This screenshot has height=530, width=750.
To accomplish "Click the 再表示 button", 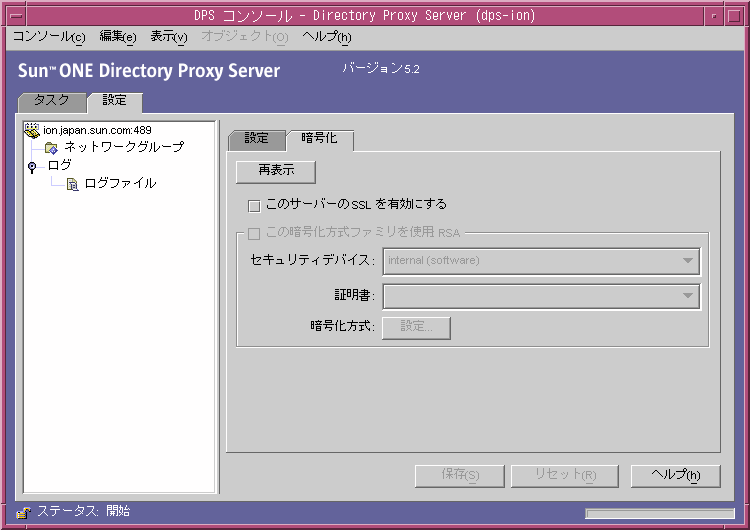I will click(x=276, y=171).
